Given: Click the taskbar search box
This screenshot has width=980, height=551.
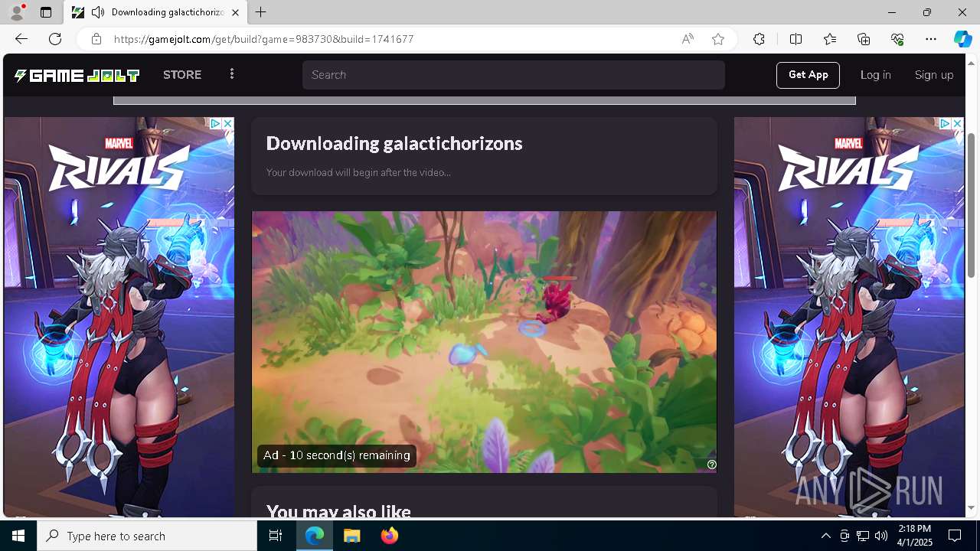Looking at the screenshot, I should [x=147, y=536].
